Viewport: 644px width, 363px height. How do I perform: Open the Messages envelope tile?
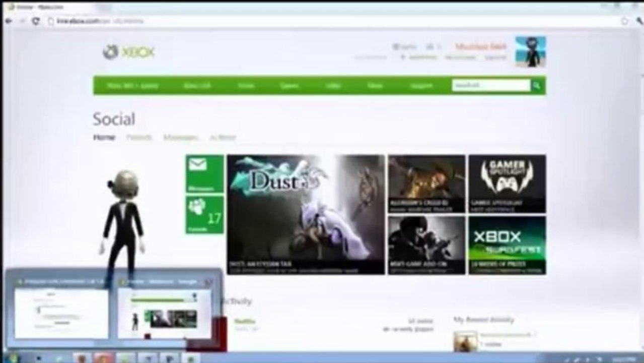click(x=204, y=173)
